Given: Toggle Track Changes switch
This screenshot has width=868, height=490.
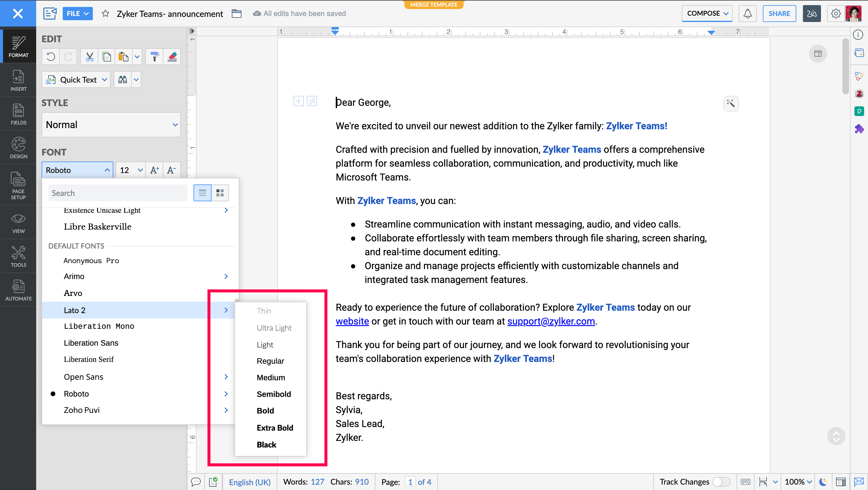Looking at the screenshot, I should [721, 482].
